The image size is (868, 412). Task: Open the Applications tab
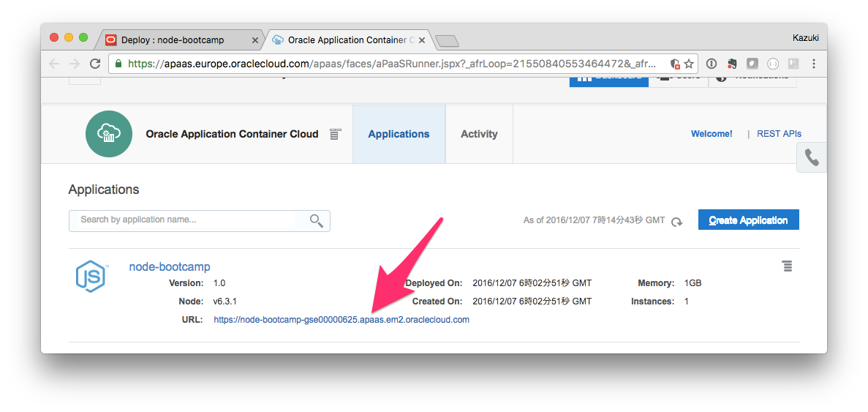(x=399, y=134)
